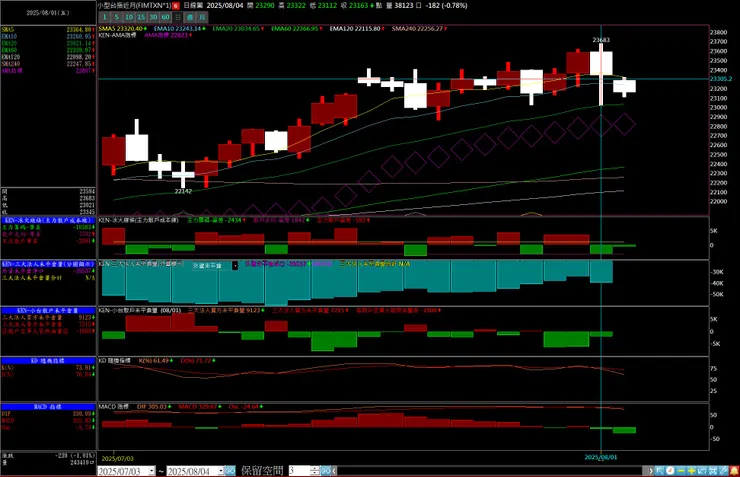Click the KEN-冰火線條 indicator panel header
Screen dimensions: 740x477
(x=48, y=220)
